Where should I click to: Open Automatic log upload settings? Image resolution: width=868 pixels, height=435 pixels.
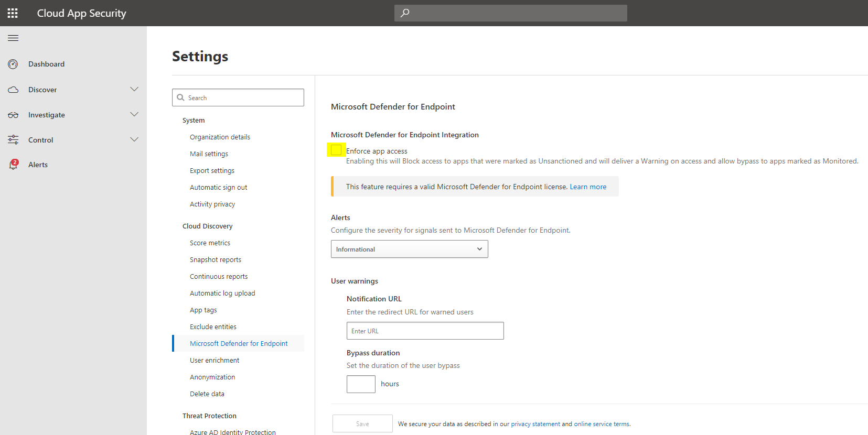click(x=222, y=293)
